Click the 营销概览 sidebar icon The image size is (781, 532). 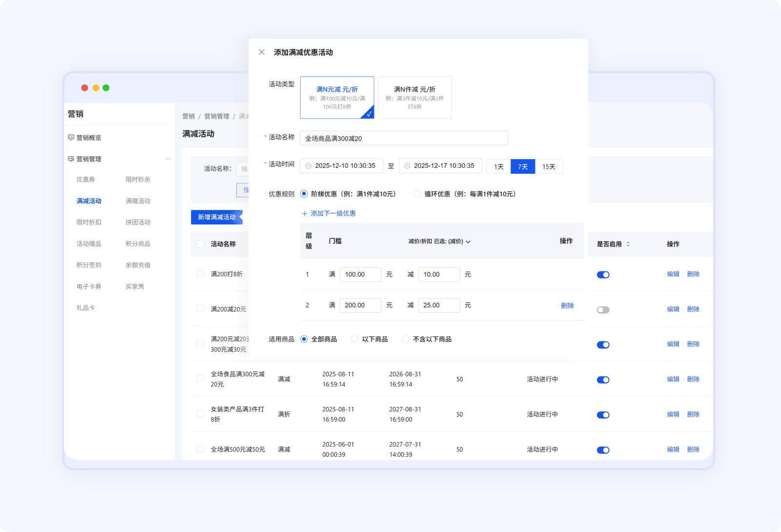(x=71, y=138)
